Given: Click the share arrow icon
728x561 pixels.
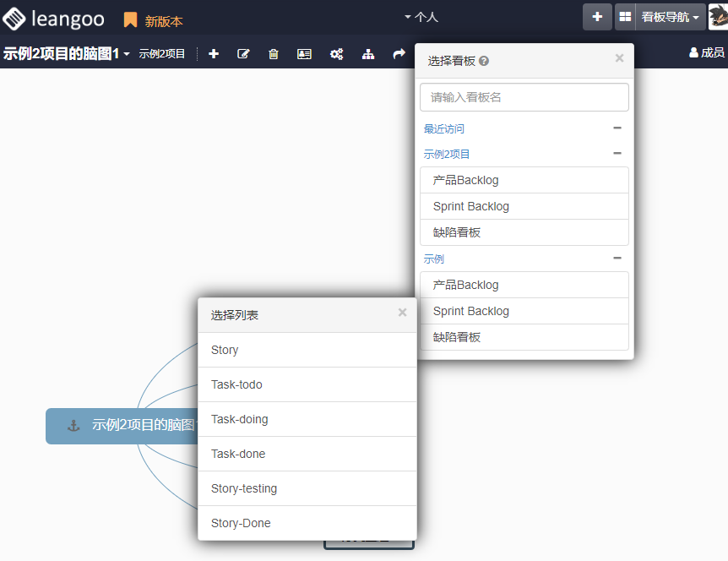Looking at the screenshot, I should click(x=399, y=54).
